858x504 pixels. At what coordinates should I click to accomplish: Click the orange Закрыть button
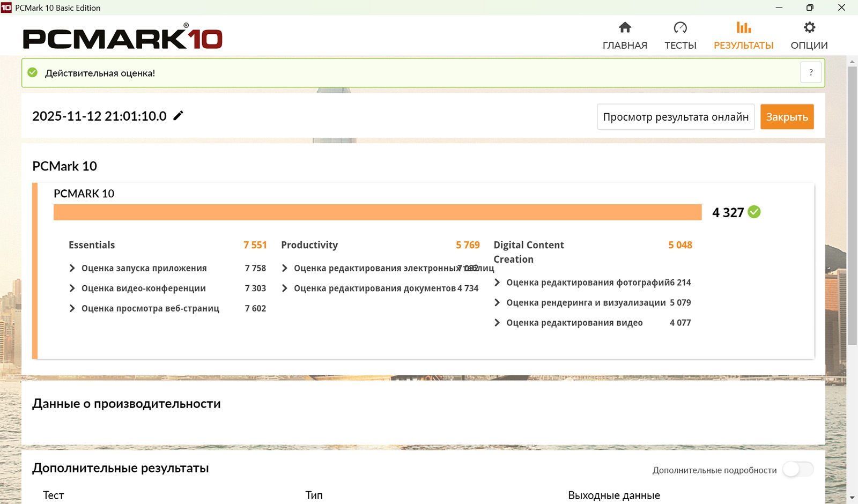coord(787,117)
